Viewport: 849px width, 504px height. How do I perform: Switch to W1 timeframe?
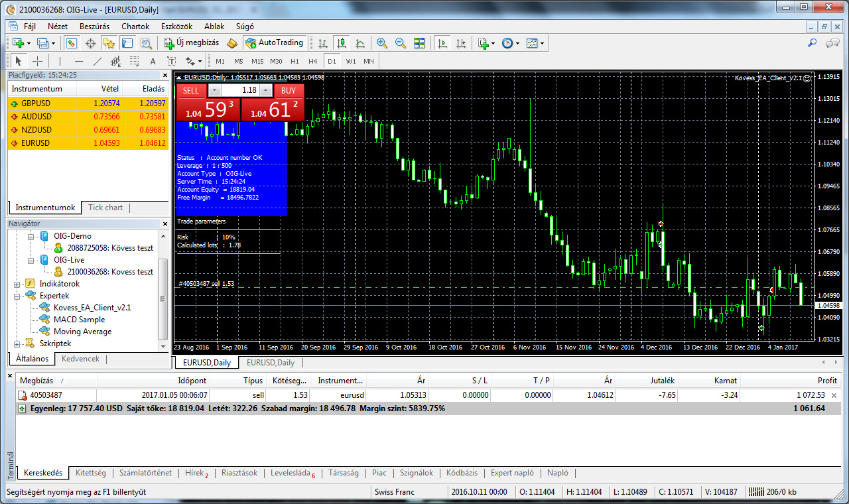(351, 61)
